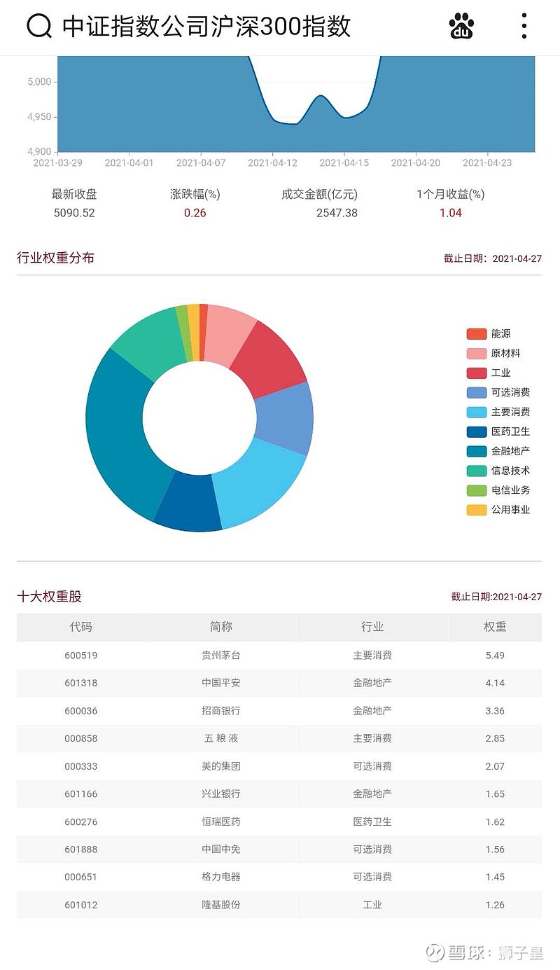
Task: Click stock code 600036
Action: click(80, 711)
